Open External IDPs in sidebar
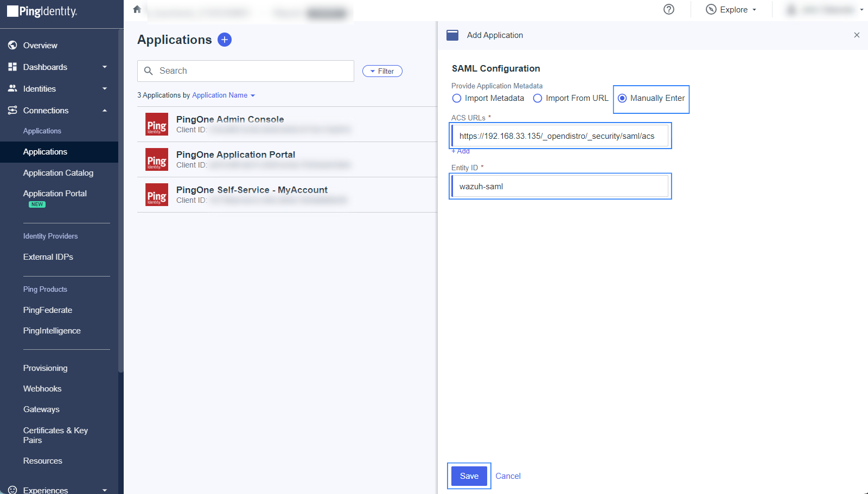Viewport: 868px width, 494px height. 48,257
